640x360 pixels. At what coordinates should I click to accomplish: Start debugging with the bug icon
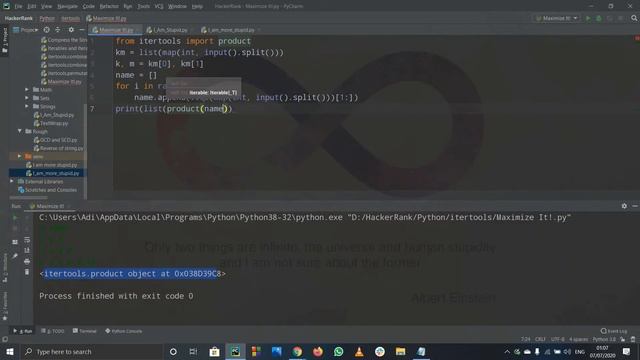pos(599,18)
